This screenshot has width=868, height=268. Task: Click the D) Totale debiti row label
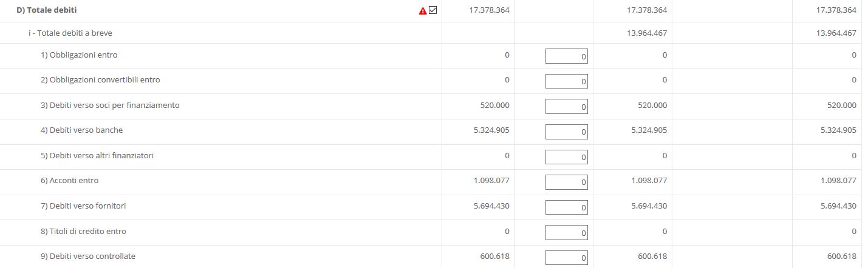46,10
